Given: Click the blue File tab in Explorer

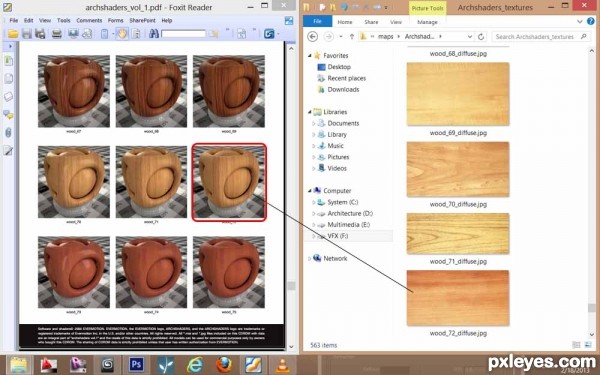Looking at the screenshot, I should (317, 21).
